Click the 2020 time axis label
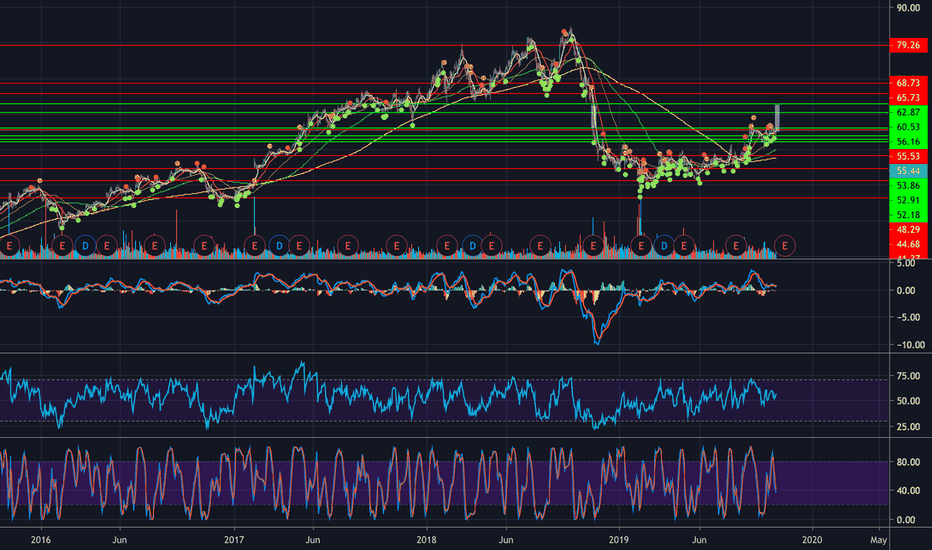Viewport: 932px width, 550px height. pos(812,540)
